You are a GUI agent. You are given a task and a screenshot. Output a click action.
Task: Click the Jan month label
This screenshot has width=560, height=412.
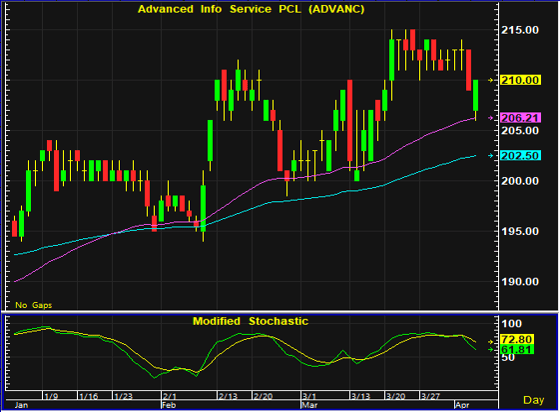(x=21, y=405)
